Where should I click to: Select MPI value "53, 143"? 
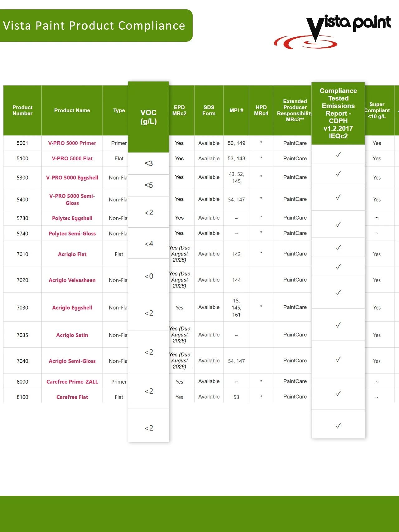pyautogui.click(x=236, y=158)
